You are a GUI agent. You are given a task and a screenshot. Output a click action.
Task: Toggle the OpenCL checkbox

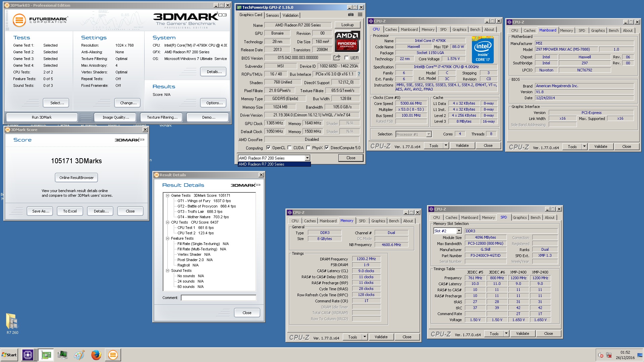(x=268, y=148)
